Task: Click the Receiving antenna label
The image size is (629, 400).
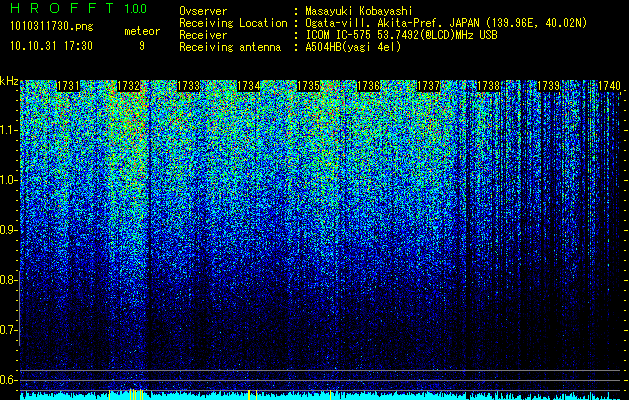Action: click(230, 47)
